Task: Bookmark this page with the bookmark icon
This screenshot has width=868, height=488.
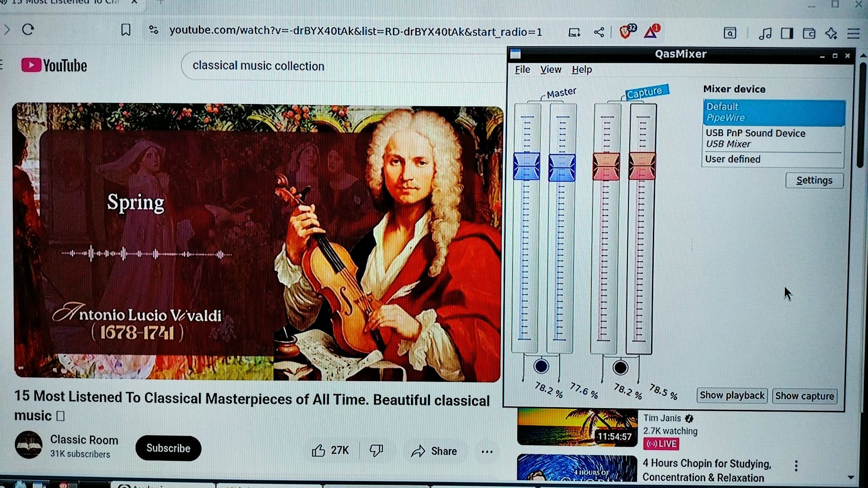Action: pyautogui.click(x=126, y=30)
